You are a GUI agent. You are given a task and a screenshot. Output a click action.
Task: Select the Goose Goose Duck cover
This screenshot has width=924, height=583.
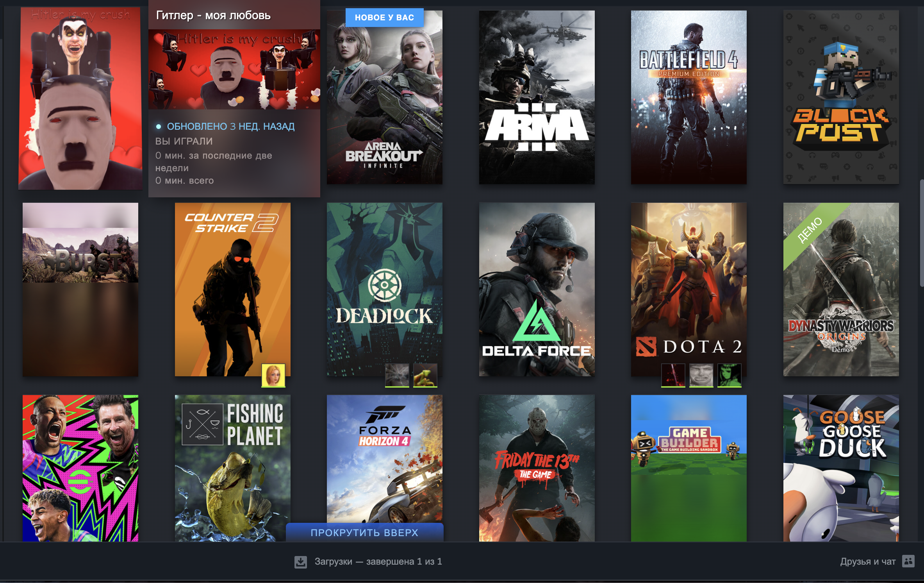(x=841, y=468)
